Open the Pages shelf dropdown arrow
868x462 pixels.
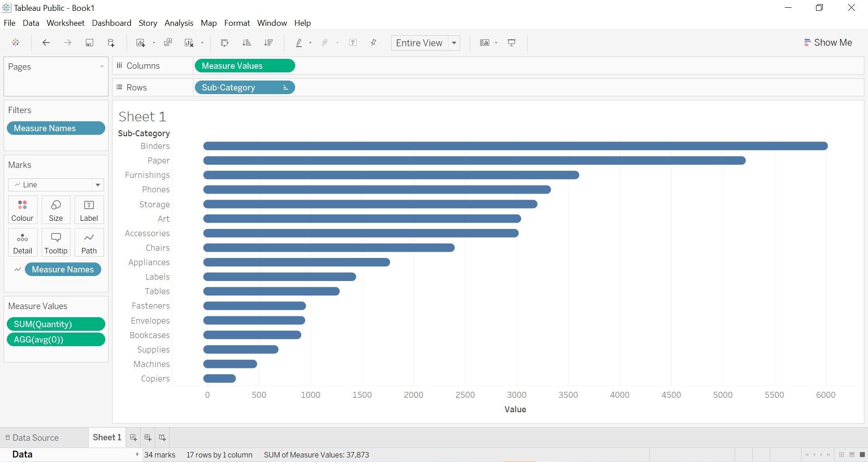(x=100, y=66)
